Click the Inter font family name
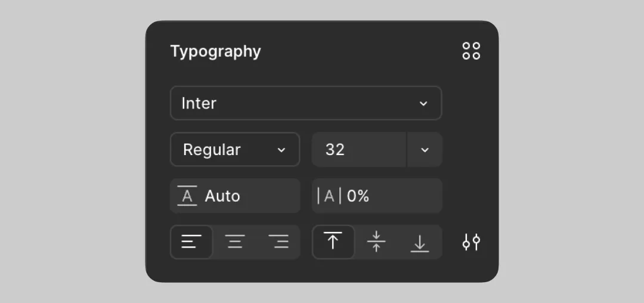This screenshot has height=303, width=644. tap(199, 103)
